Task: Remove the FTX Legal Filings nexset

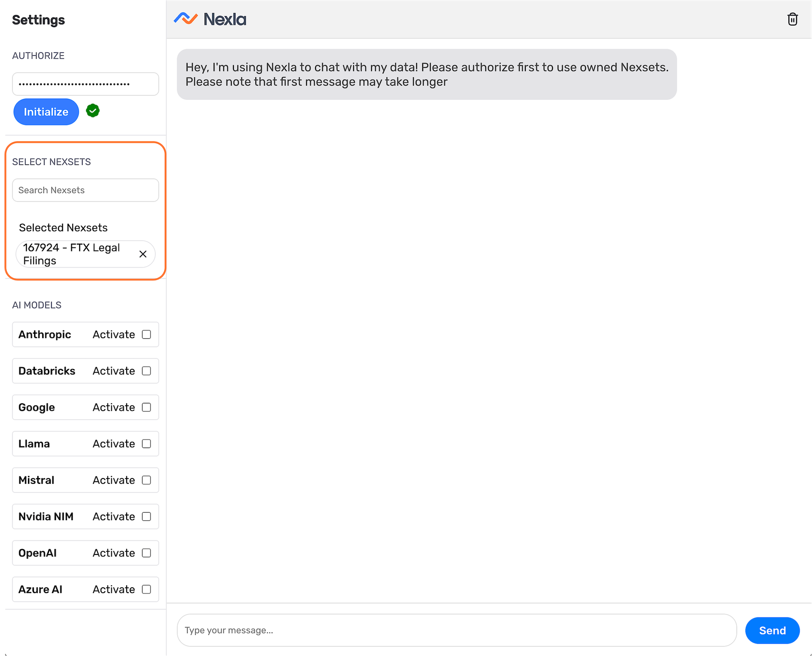Action: click(x=143, y=254)
